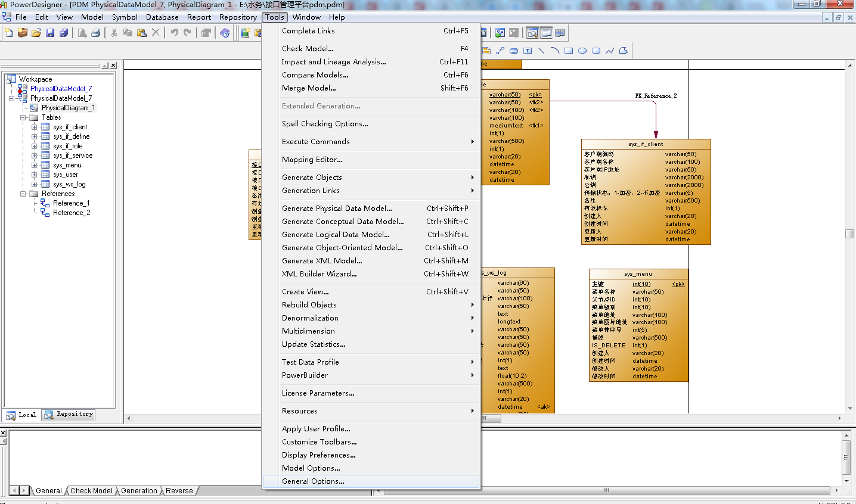Screen dimensions: 856x504
Task: Switch to the Check Model output tab
Action: 91,491
